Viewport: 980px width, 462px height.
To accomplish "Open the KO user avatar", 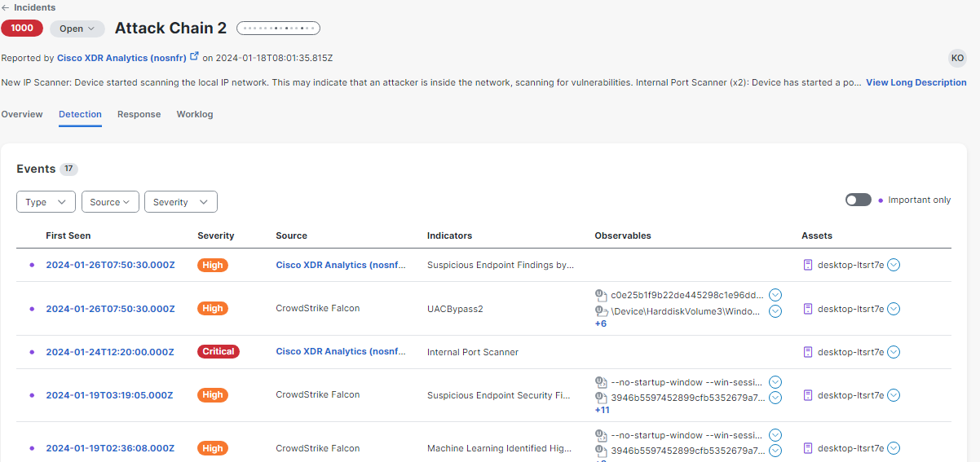I will tap(957, 58).
